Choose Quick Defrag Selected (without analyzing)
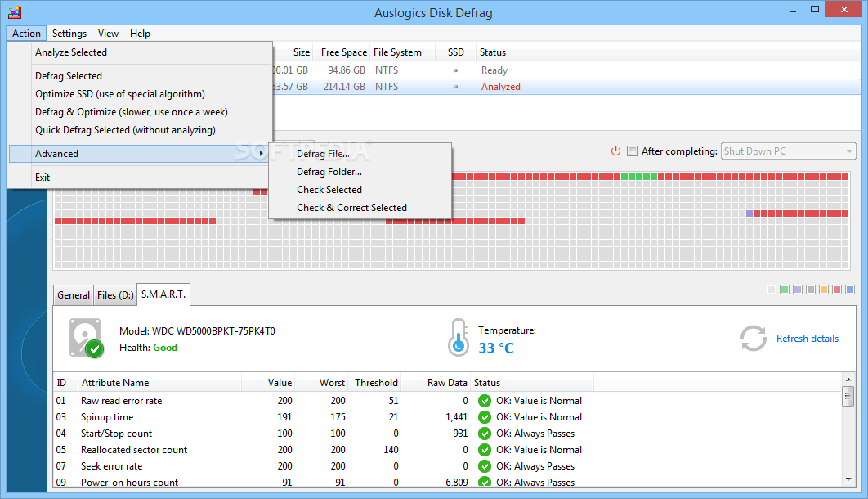The image size is (868, 499). click(x=125, y=130)
